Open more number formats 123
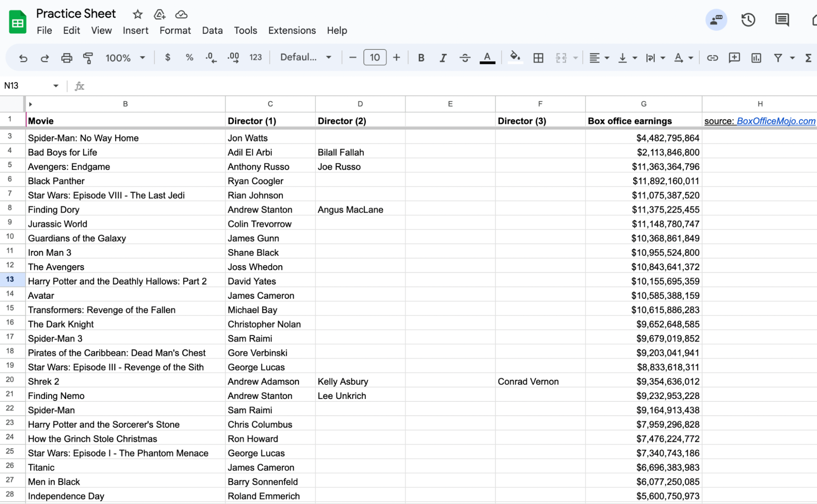Screen dimensions: 817x504 (x=255, y=58)
